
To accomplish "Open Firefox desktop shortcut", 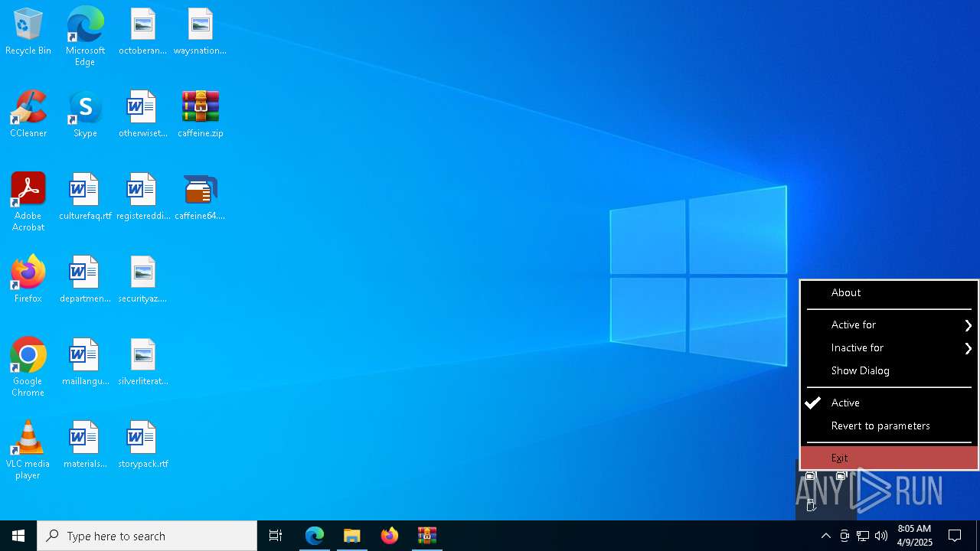I will click(28, 280).
